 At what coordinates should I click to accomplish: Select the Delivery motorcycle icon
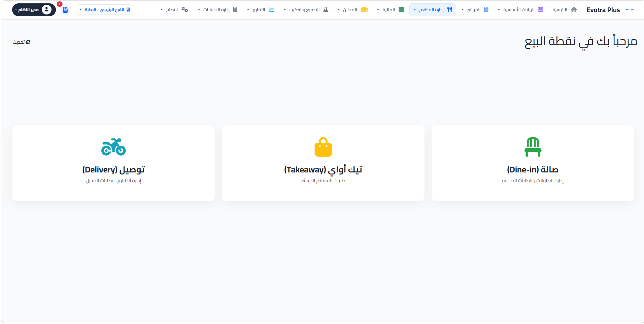pyautogui.click(x=113, y=147)
